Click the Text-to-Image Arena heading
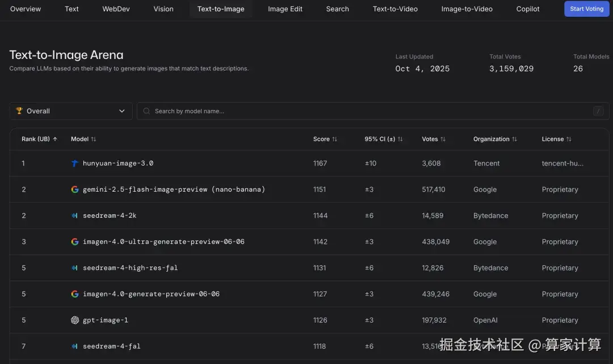 pyautogui.click(x=66, y=54)
